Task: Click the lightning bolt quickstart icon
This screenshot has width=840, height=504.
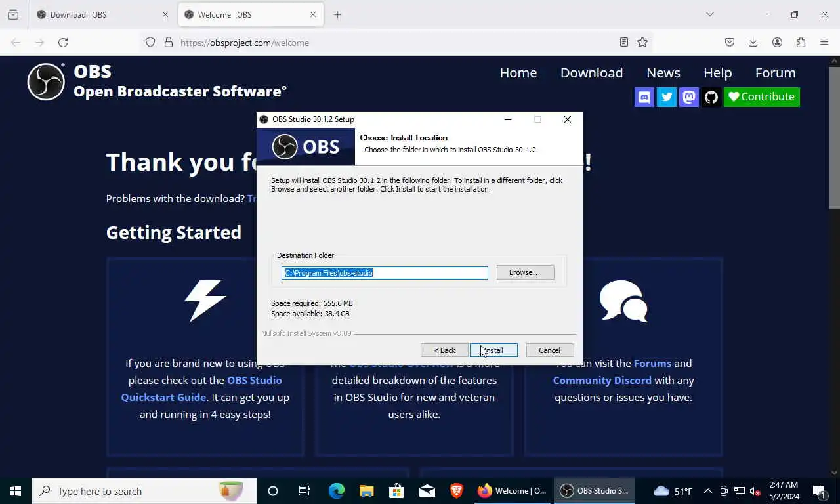Action: pyautogui.click(x=205, y=301)
